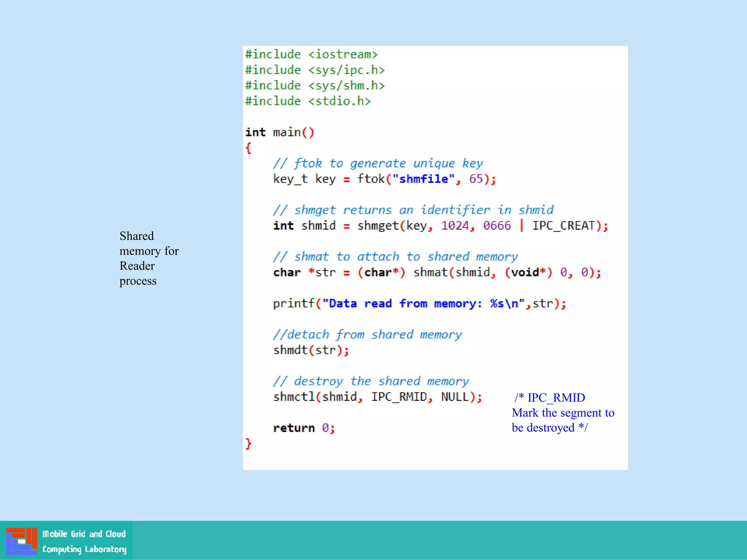Click the 'char *str = (char*) shmat(...)' line
747x560 pixels.
(437, 272)
